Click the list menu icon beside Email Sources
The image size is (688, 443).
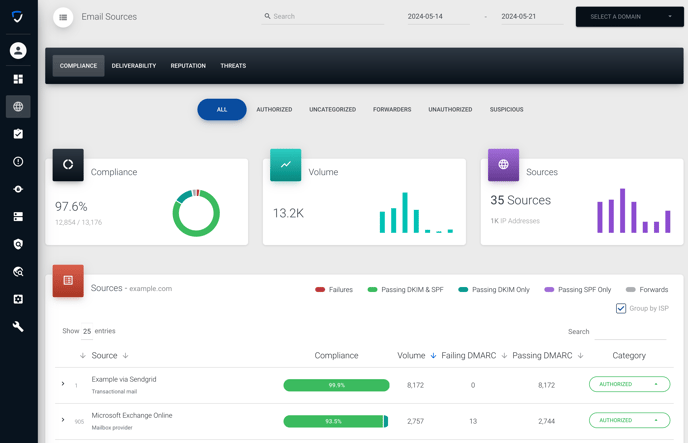(x=63, y=17)
